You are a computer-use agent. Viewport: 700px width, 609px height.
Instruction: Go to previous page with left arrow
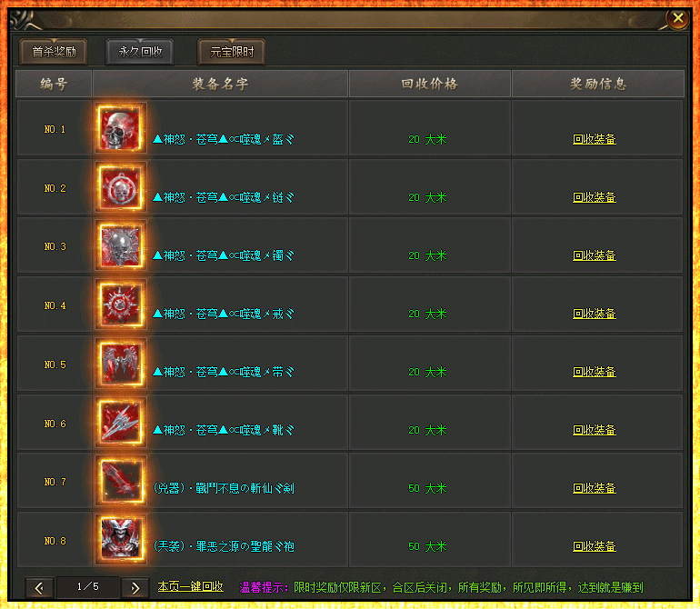[40, 588]
